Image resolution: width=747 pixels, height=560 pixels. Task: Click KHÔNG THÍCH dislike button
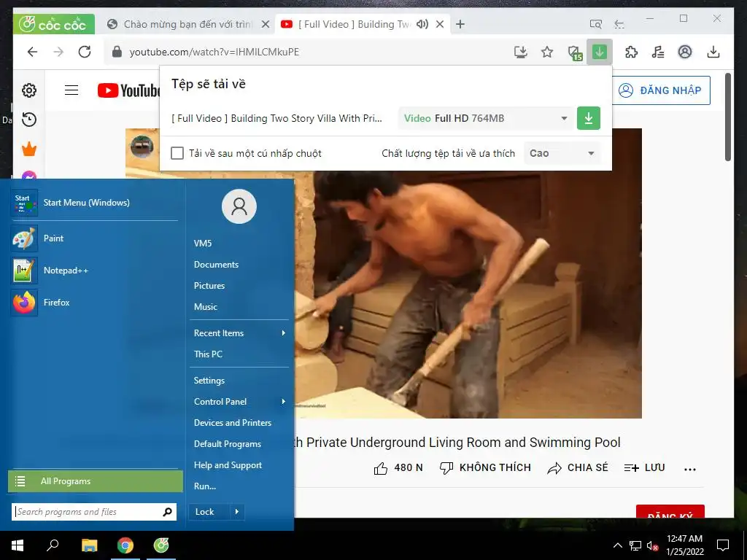point(484,467)
